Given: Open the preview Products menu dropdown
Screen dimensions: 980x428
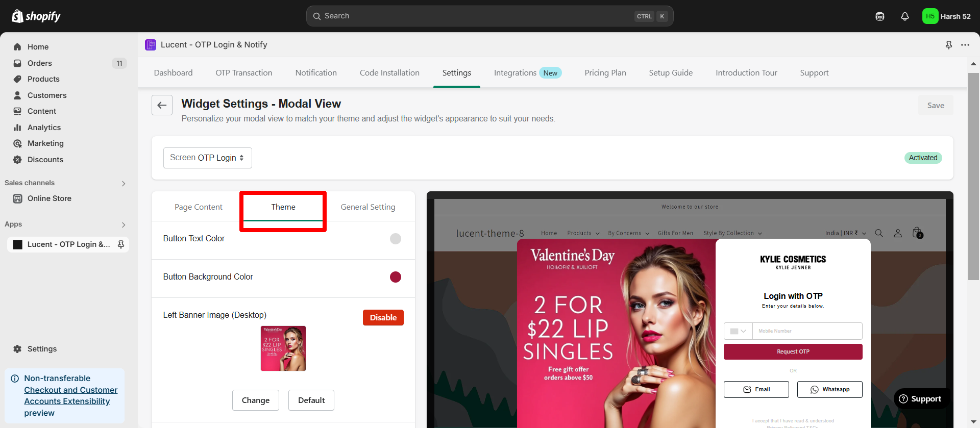Looking at the screenshot, I should coord(583,233).
